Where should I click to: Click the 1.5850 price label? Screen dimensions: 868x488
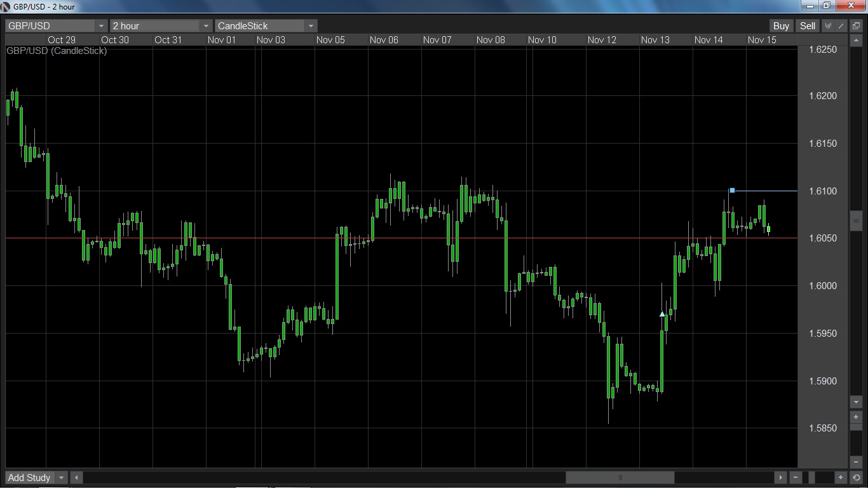click(x=823, y=428)
